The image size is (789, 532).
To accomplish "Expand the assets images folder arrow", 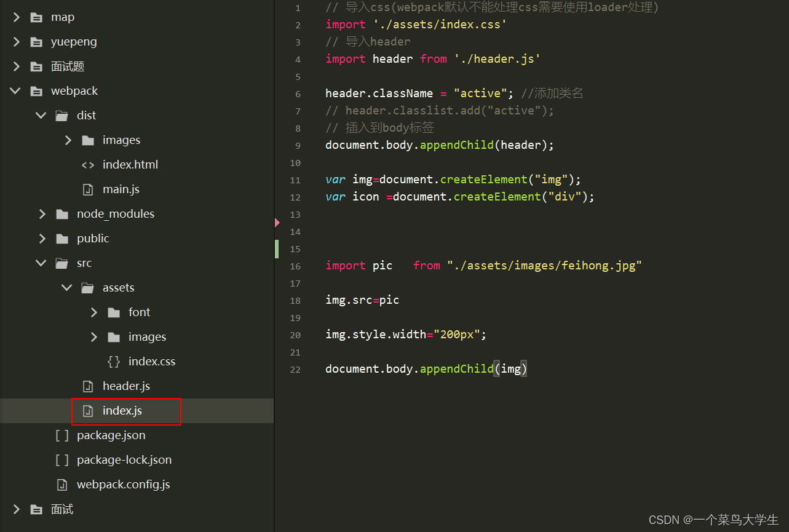I will 93,337.
